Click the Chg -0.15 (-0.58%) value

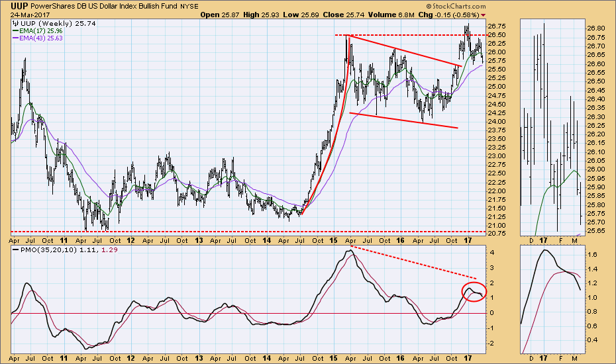(448, 15)
